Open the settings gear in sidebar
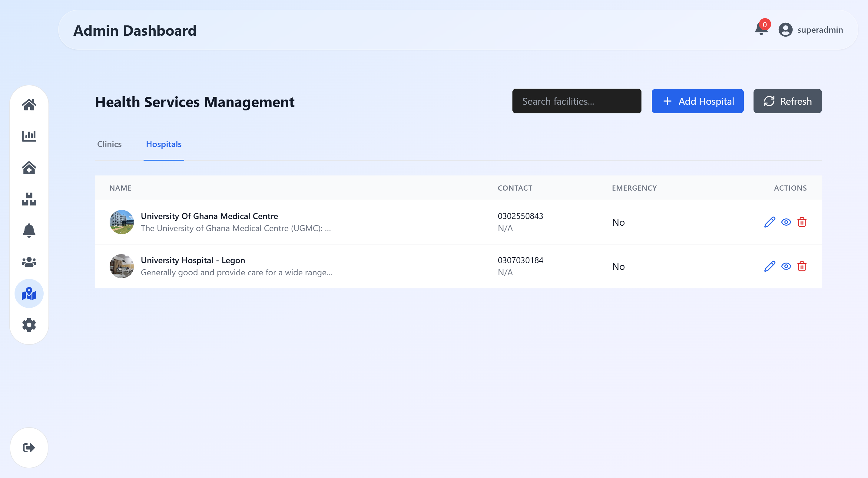The image size is (868, 478). (29, 325)
